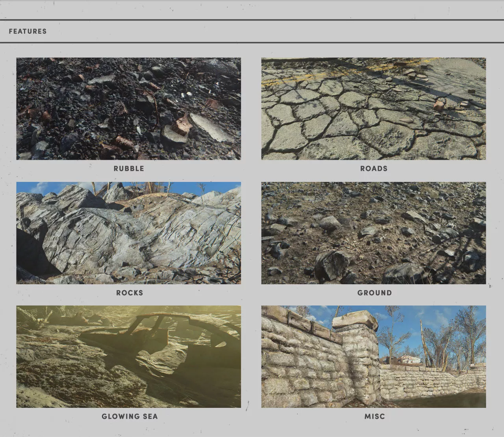The height and width of the screenshot is (437, 504).
Task: Click the FEATURES section heading
Action: pyautogui.click(x=28, y=31)
